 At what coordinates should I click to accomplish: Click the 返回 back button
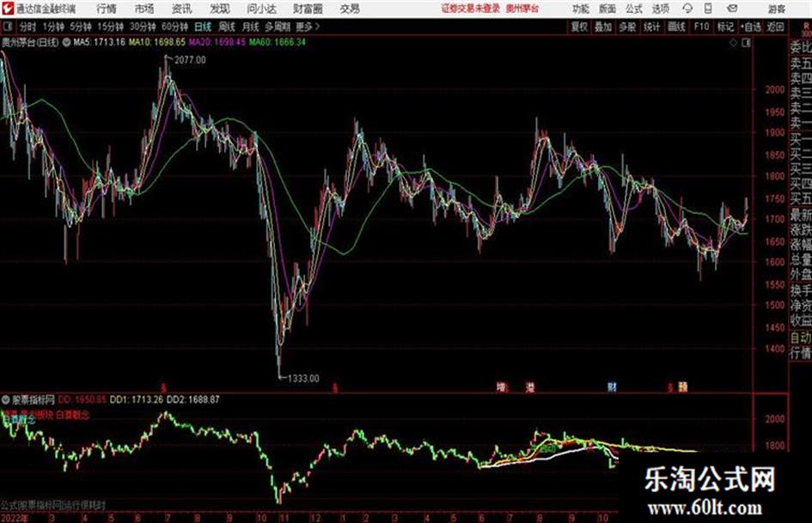point(775,27)
